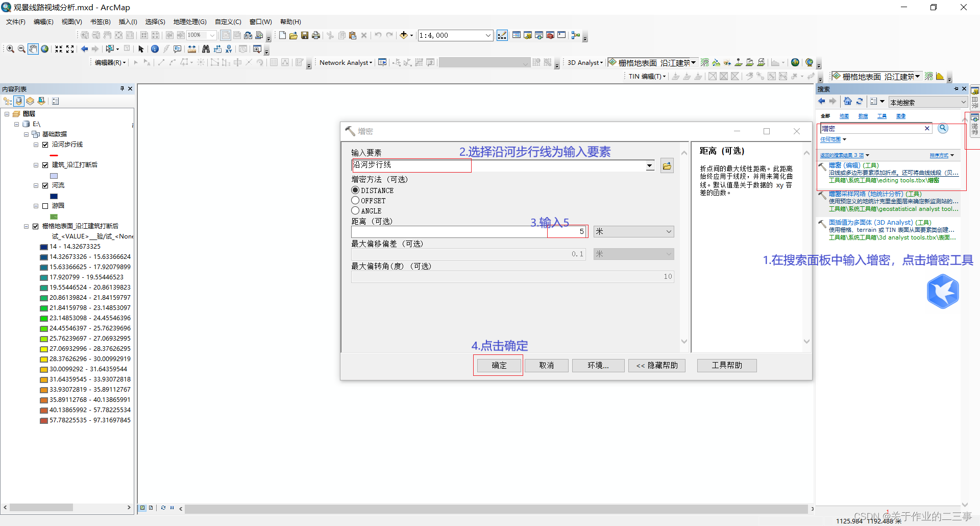Screen dimensions: 980x526
Task: Open the HTML Popup tool
Action: point(177,49)
